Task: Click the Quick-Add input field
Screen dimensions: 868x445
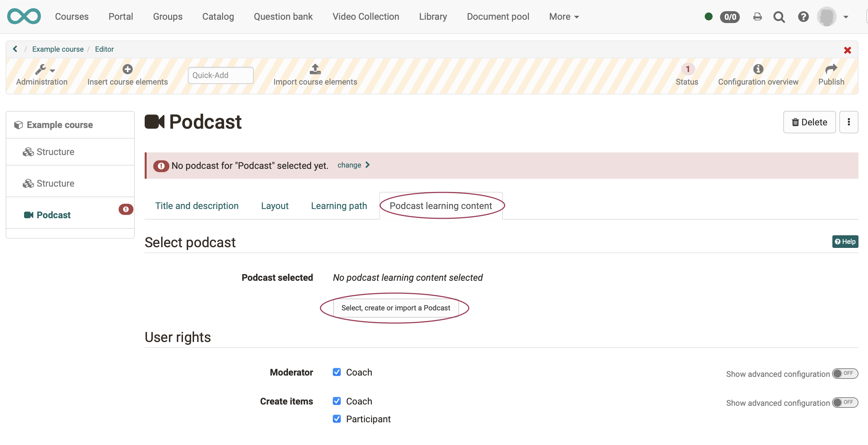Action: [220, 75]
